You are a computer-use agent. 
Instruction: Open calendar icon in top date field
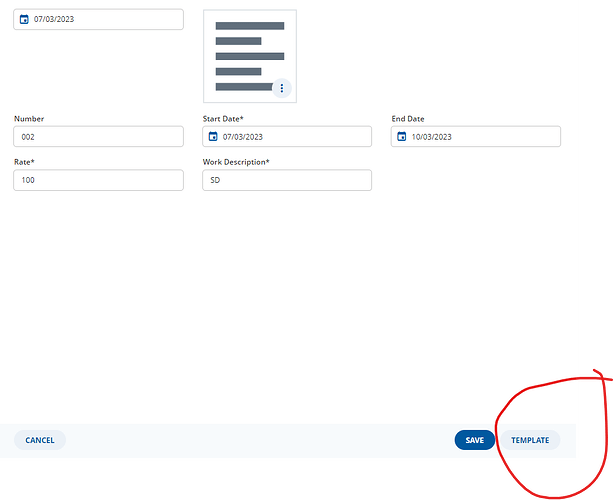pos(24,19)
